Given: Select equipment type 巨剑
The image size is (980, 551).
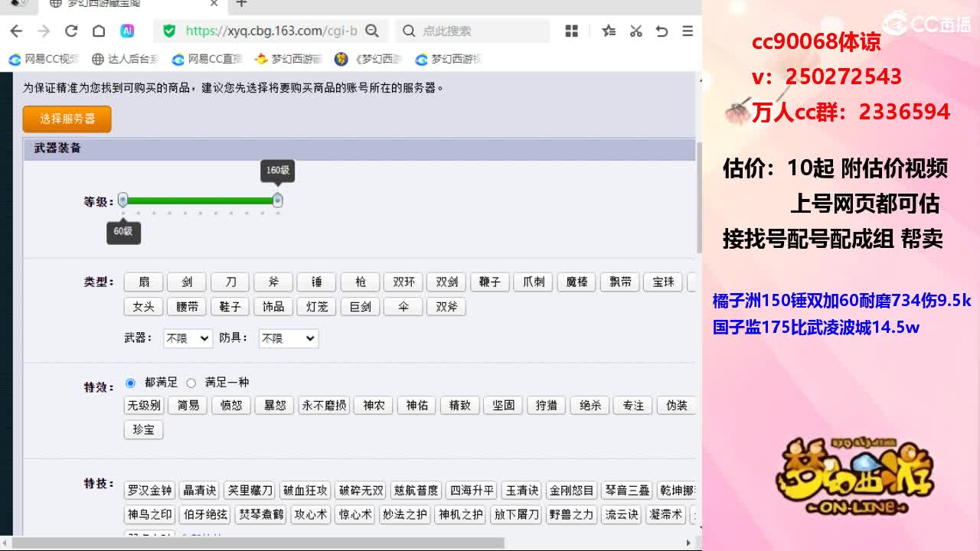Looking at the screenshot, I should (360, 307).
